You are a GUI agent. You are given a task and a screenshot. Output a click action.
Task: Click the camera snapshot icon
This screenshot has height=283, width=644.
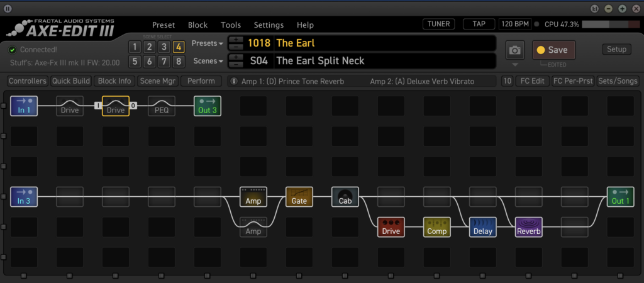tap(514, 50)
